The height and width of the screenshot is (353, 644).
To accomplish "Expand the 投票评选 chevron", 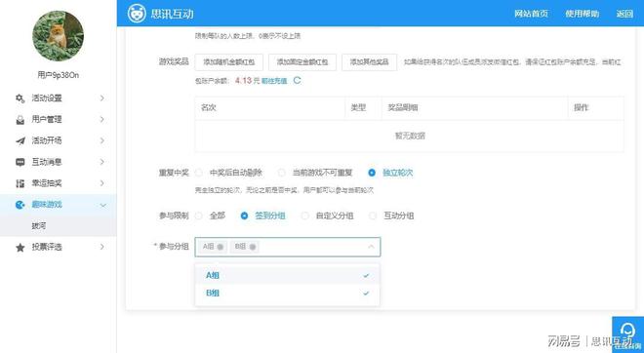I will pyautogui.click(x=102, y=247).
